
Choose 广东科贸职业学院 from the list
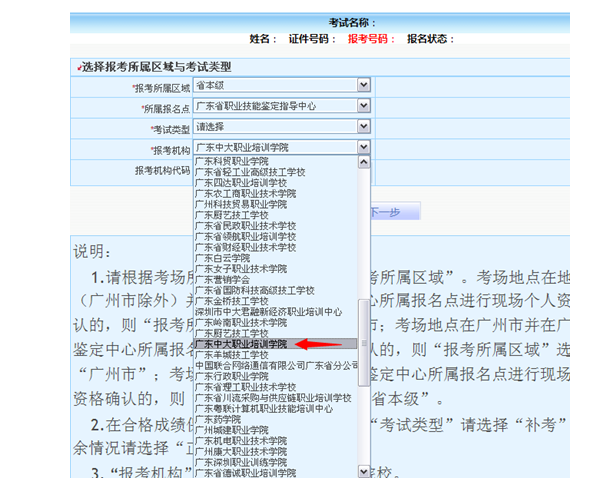point(232,161)
